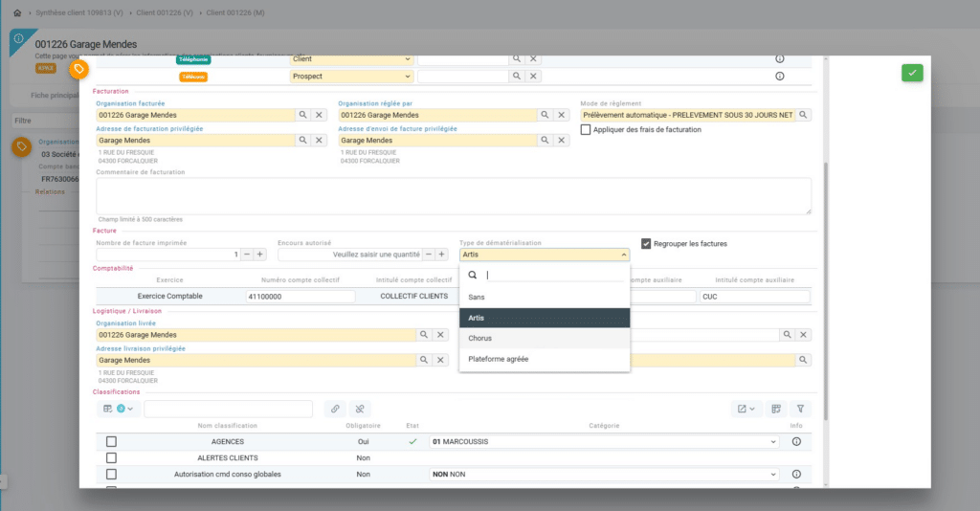
Task: Increase Nombre de facture imprimée with plus
Action: 259,255
